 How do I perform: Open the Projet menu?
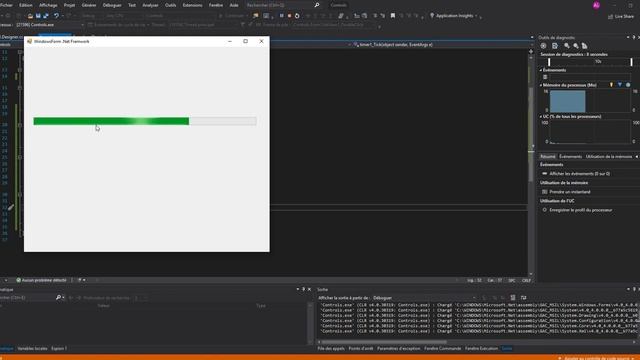pos(69,5)
